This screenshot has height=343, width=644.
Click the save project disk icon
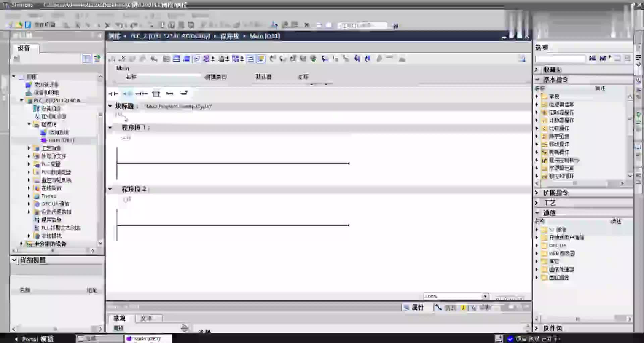[x=28, y=25]
